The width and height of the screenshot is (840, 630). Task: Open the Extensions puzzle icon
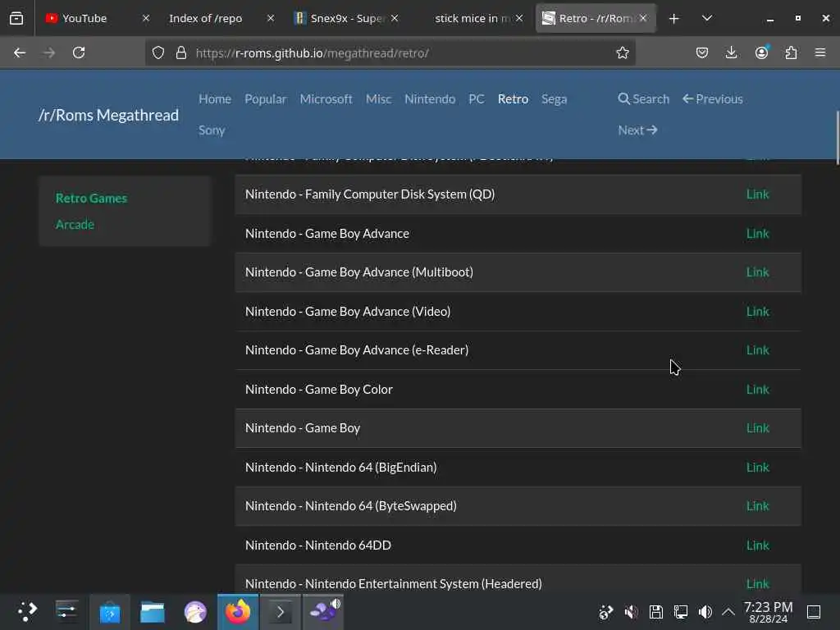click(791, 52)
